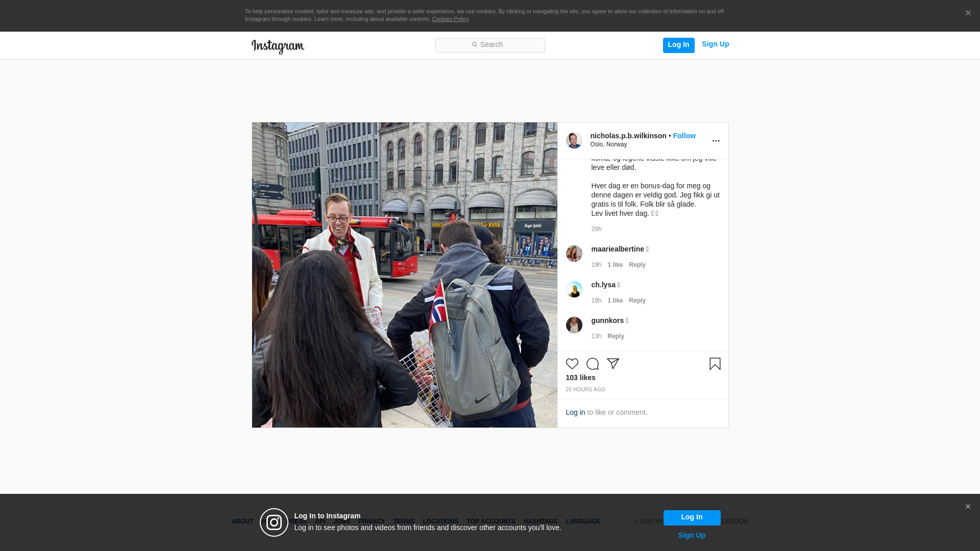Viewport: 980px width, 551px height.
Task: Open TOP ACCOUNTS footer link
Action: tap(491, 521)
